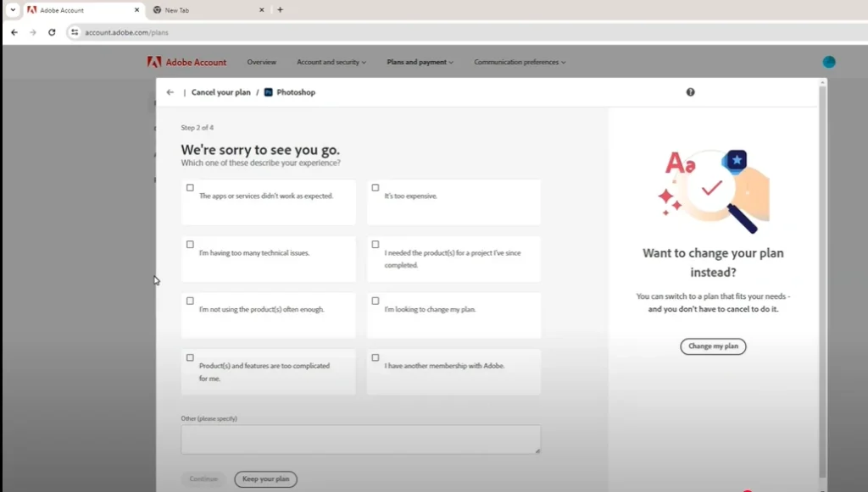This screenshot has width=868, height=492.
Task: Expand the Plans and payment menu
Action: (x=420, y=62)
